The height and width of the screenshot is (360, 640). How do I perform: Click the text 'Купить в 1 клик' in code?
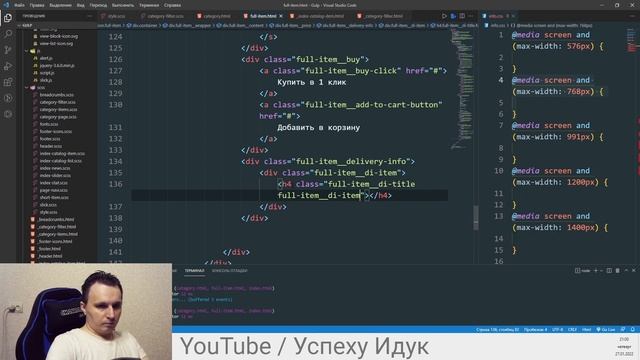click(311, 82)
